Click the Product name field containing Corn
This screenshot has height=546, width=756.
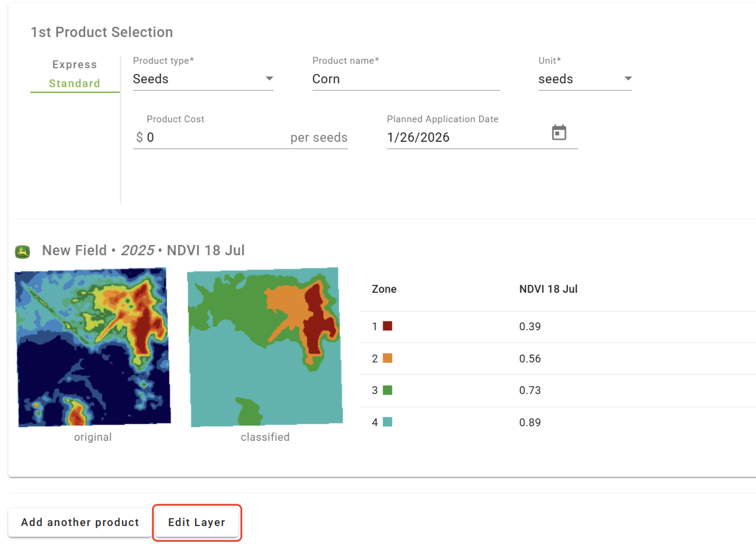405,79
